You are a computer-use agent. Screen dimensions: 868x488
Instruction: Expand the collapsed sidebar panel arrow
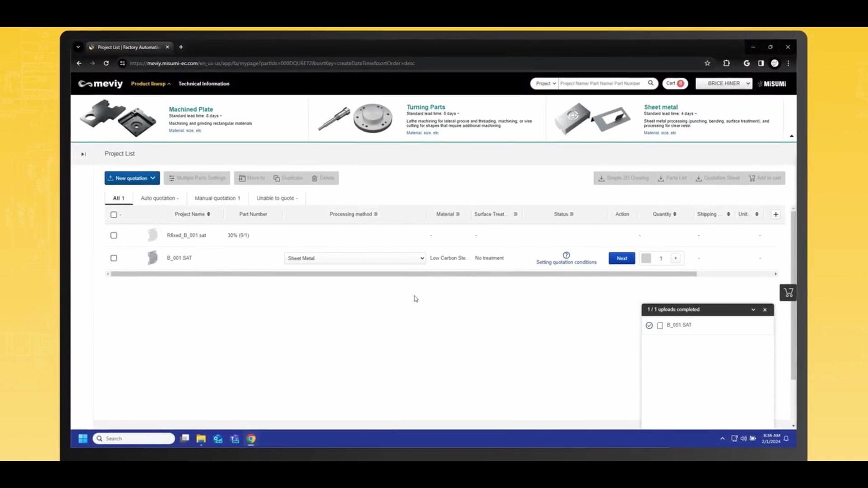(83, 154)
